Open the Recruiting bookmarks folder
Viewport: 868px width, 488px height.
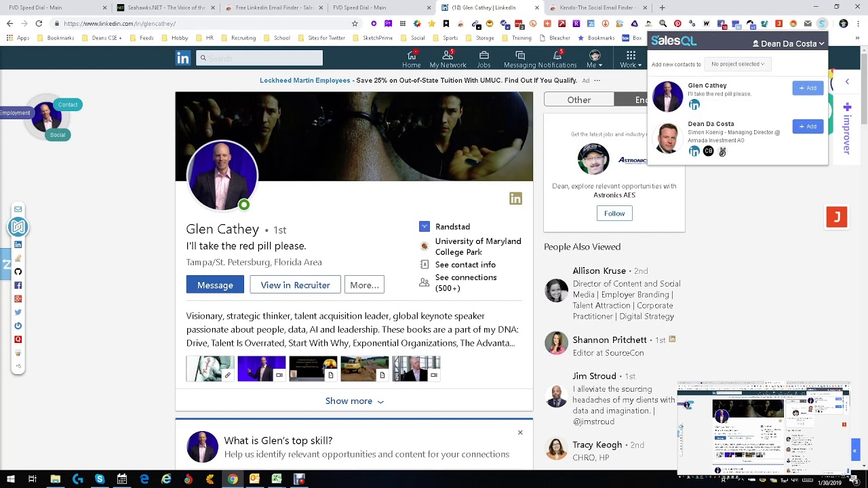click(238, 38)
